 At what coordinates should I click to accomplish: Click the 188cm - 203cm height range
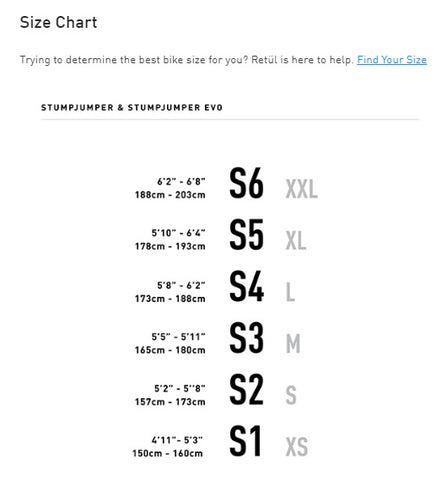tap(170, 195)
